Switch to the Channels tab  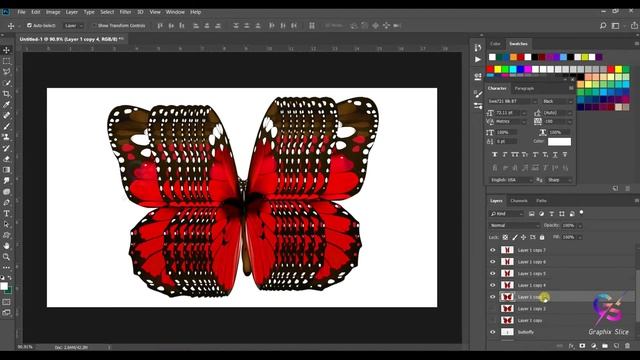pyautogui.click(x=519, y=201)
